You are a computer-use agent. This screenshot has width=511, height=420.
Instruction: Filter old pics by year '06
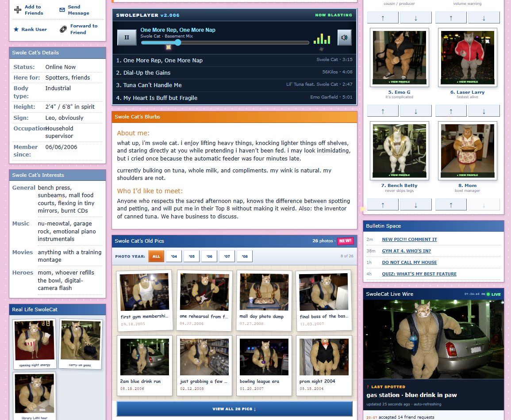tap(209, 256)
